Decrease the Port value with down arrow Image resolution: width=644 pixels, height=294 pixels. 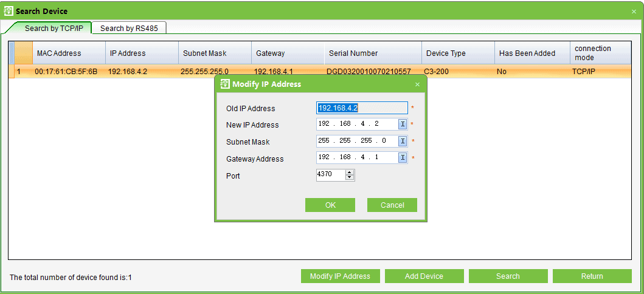(x=350, y=178)
